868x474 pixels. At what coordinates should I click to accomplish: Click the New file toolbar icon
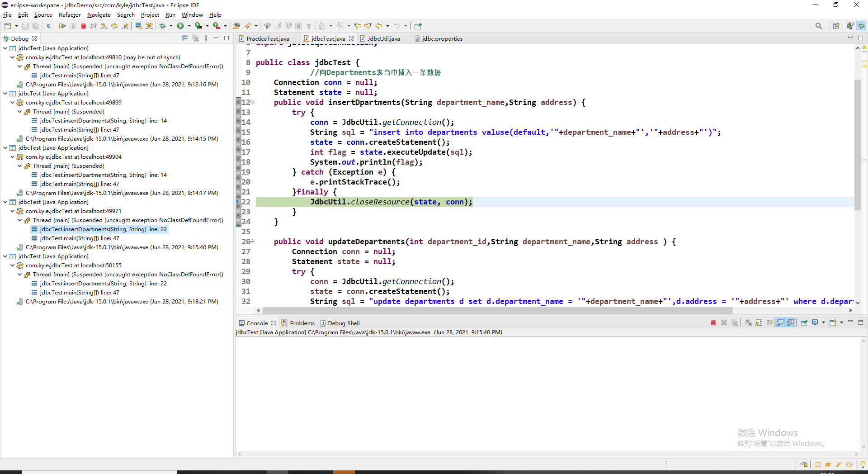click(8, 26)
